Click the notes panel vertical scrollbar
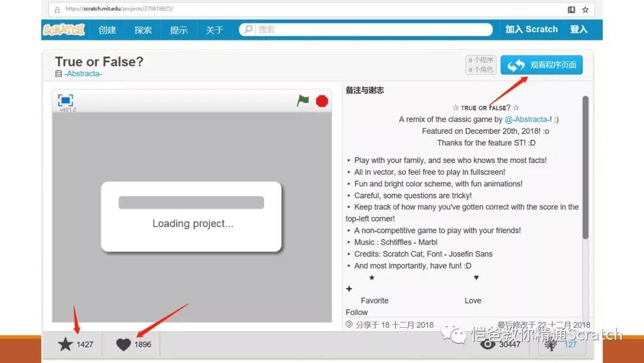644x363 pixels. (585, 167)
